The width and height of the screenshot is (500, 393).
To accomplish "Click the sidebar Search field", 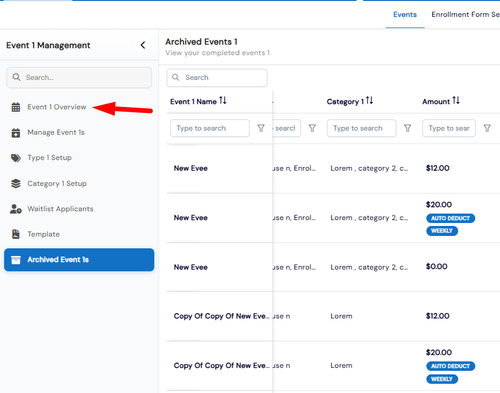I will coord(79,77).
